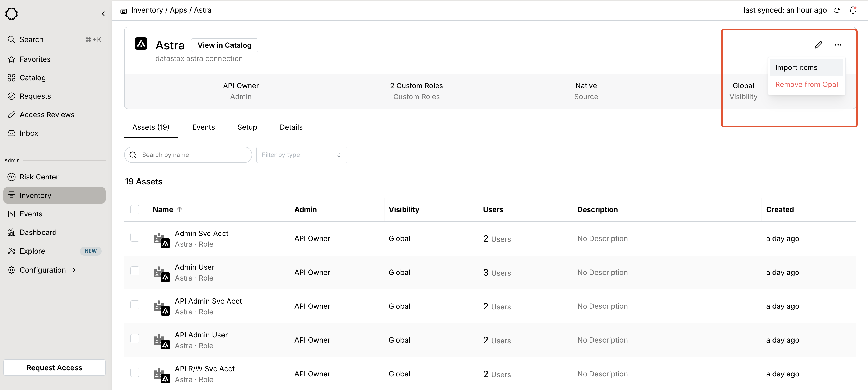Tick the API Admin User row checkbox
This screenshot has width=868, height=390.
click(x=135, y=338)
